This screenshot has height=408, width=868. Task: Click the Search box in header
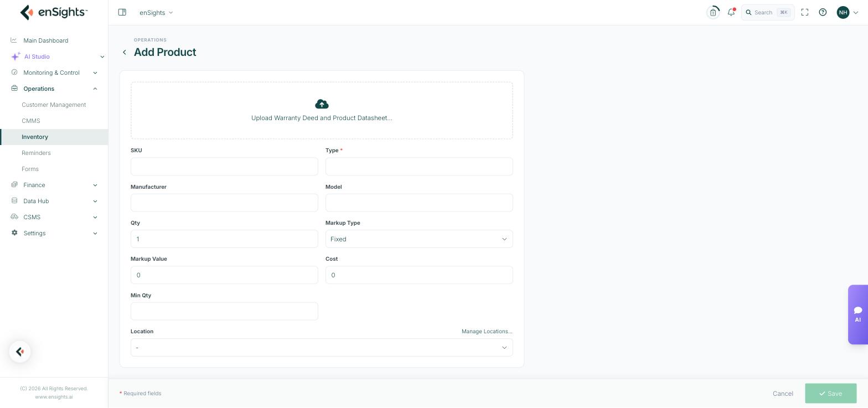768,12
